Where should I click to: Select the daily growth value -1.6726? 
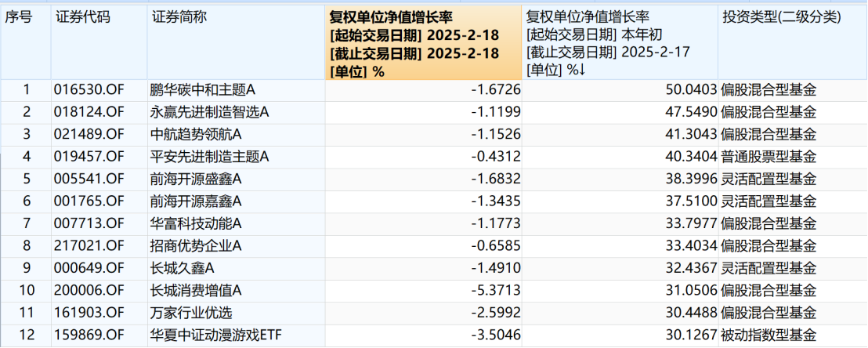click(496, 90)
